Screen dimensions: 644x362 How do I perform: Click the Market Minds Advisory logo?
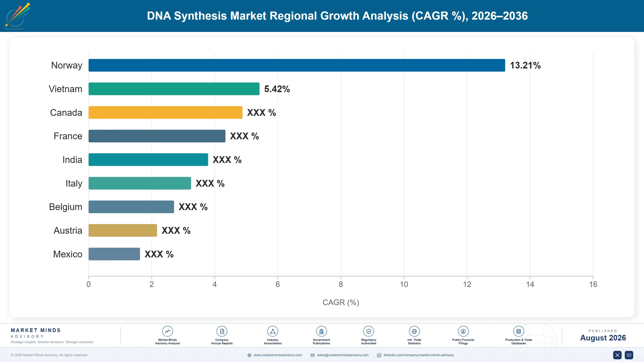(17, 16)
